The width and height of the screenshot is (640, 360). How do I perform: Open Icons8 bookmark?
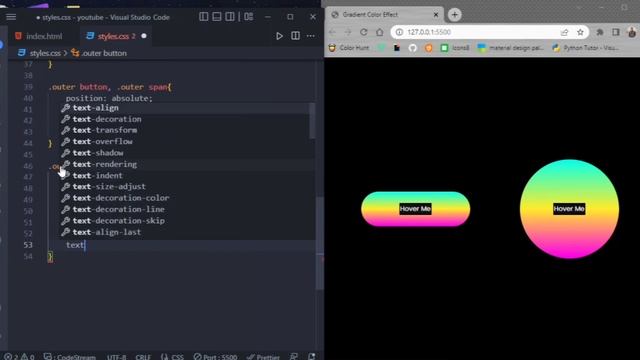click(455, 48)
